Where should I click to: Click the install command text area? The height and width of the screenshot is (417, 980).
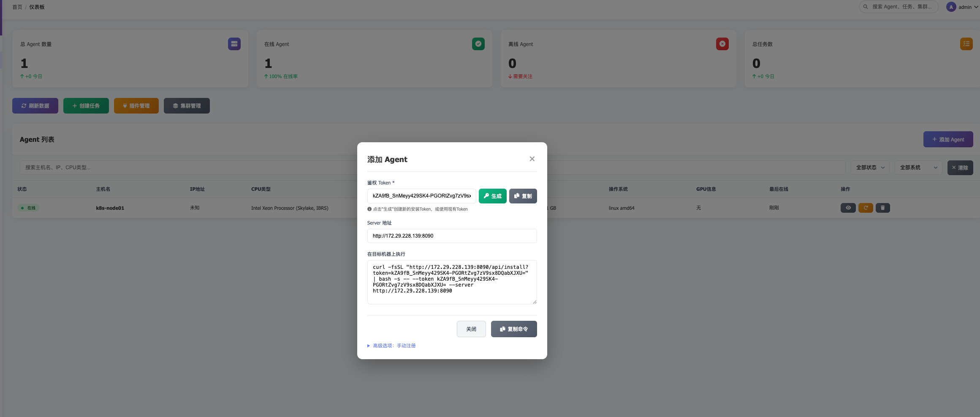[x=452, y=282]
